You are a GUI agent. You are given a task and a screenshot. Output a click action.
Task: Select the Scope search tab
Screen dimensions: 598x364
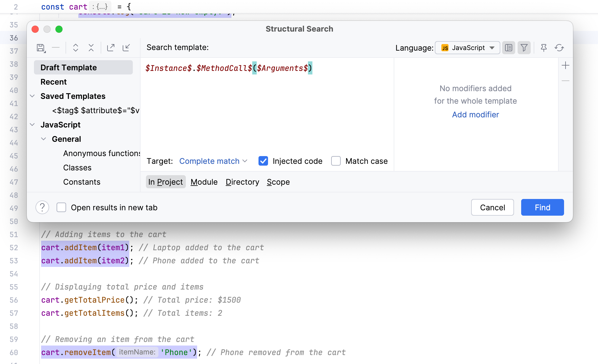pos(278,182)
